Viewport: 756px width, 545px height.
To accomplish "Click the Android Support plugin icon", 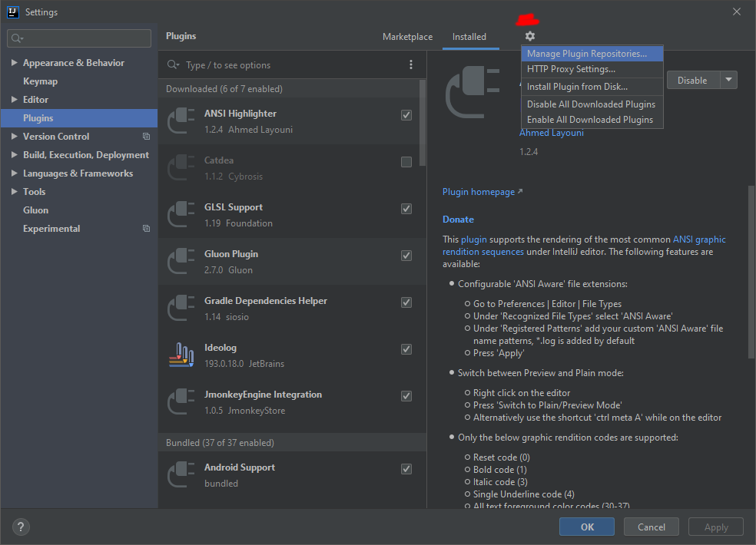I will (181, 474).
